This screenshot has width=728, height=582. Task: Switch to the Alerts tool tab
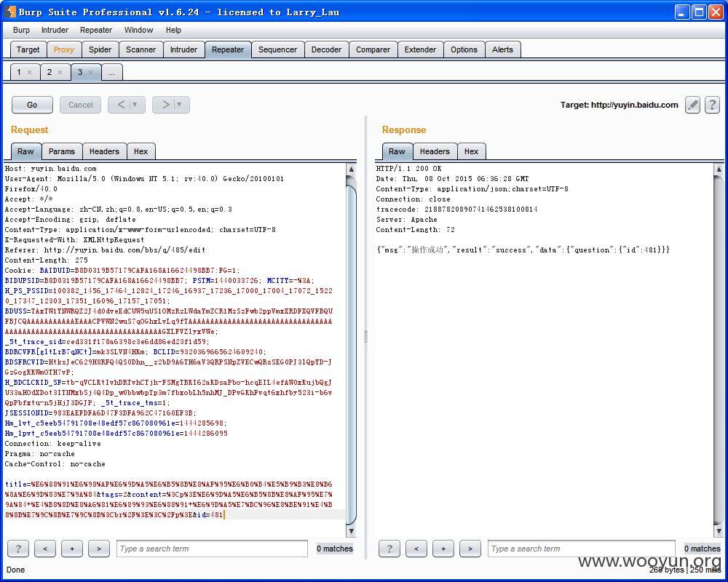tap(502, 49)
